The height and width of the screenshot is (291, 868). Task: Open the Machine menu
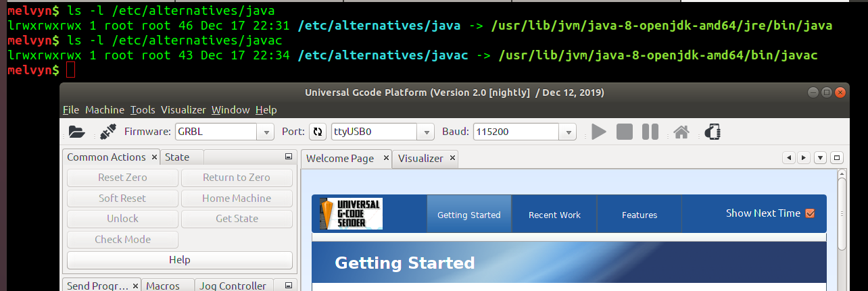[105, 109]
